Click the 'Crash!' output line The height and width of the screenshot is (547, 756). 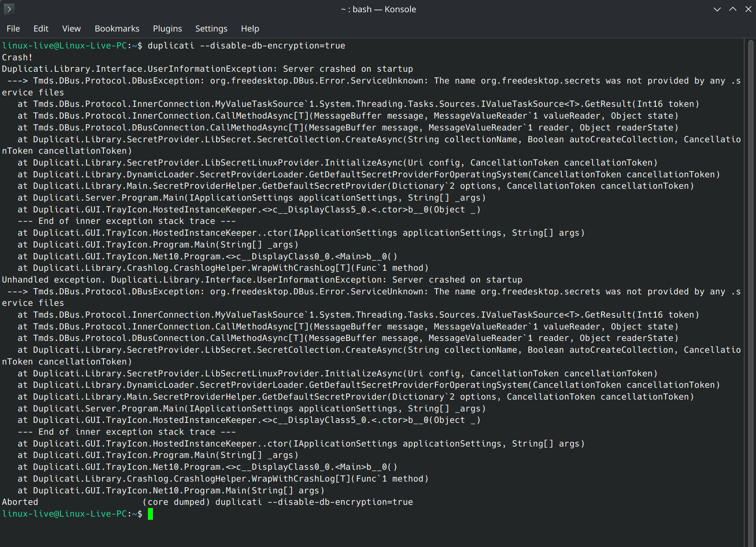click(17, 58)
